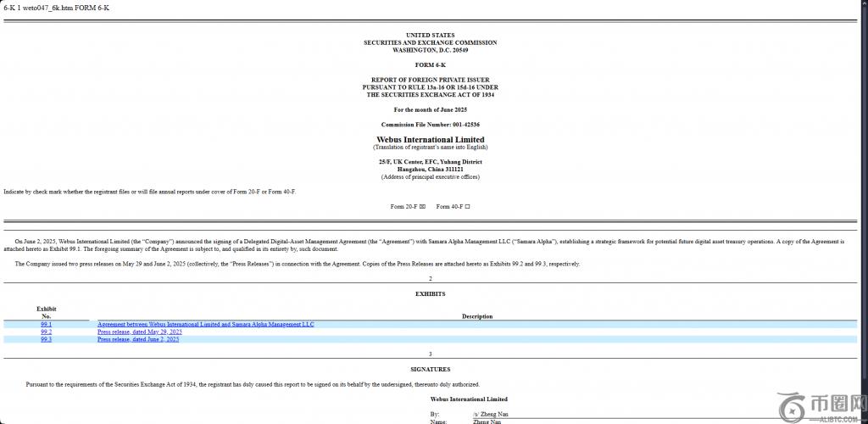Click 'REPORT OF FOREIGN PRIVATE ISSUER' line

pos(430,81)
